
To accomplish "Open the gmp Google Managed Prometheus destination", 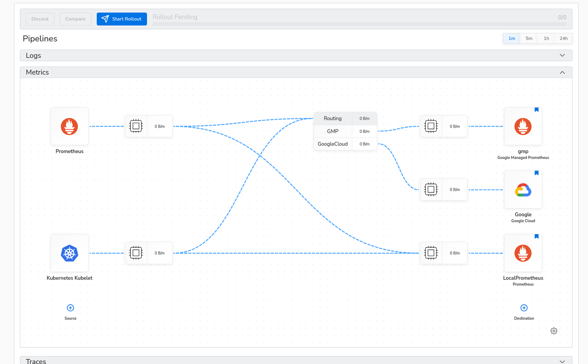I will tap(523, 126).
